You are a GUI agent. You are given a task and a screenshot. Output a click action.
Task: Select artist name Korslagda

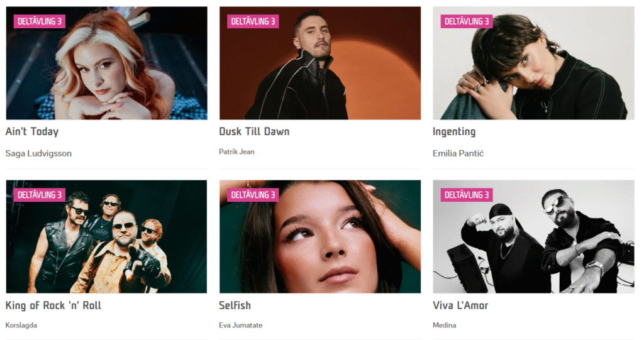pyautogui.click(x=21, y=325)
